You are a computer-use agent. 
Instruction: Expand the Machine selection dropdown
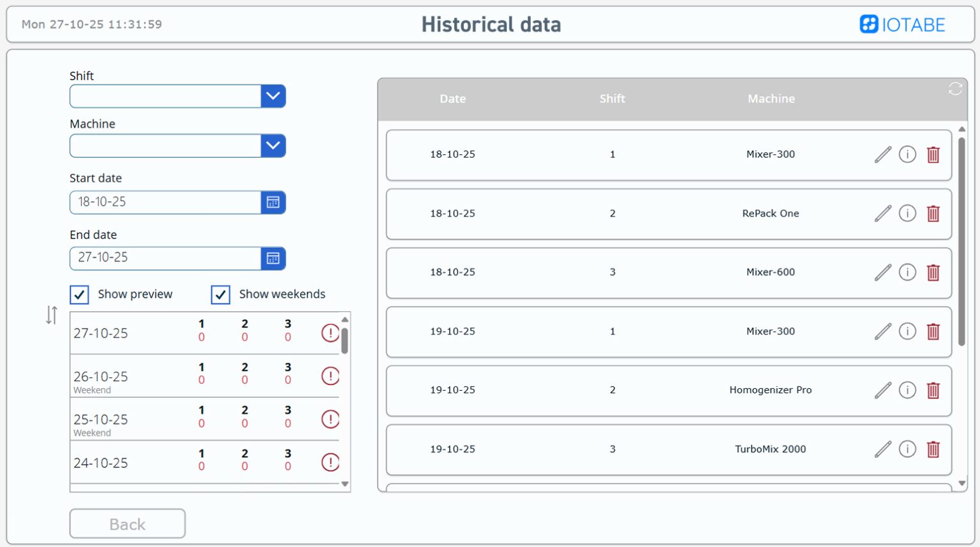(273, 145)
